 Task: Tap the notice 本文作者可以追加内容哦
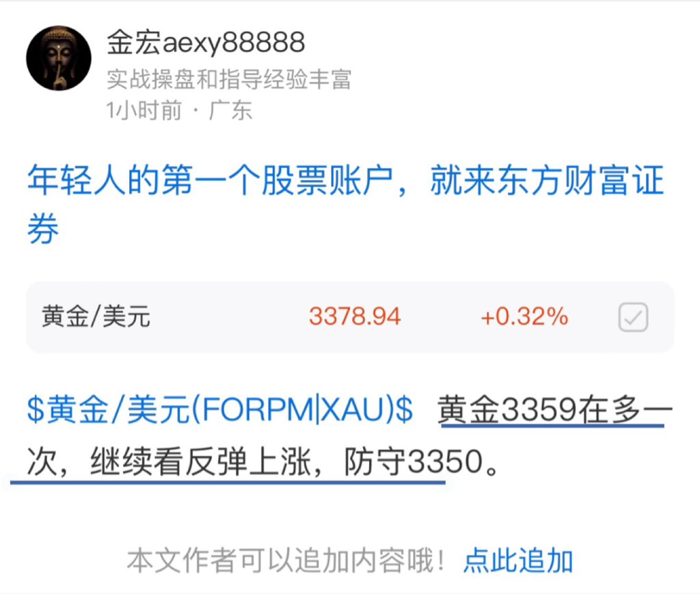(x=286, y=561)
